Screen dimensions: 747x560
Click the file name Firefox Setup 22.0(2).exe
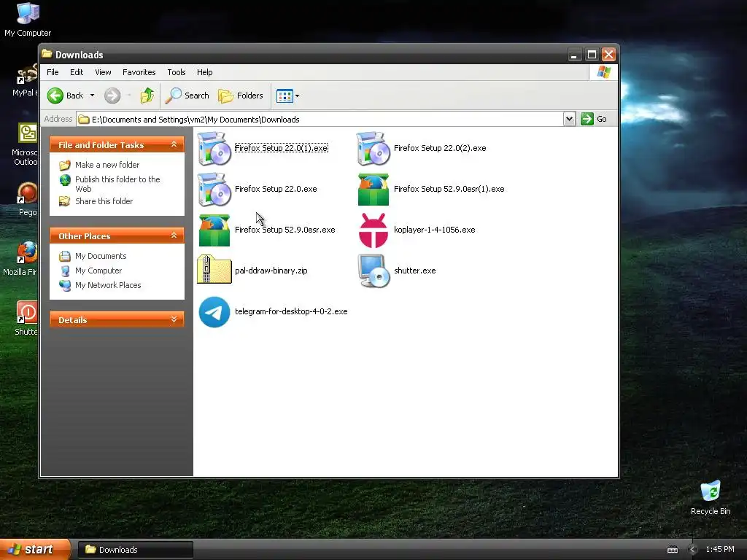[440, 148]
